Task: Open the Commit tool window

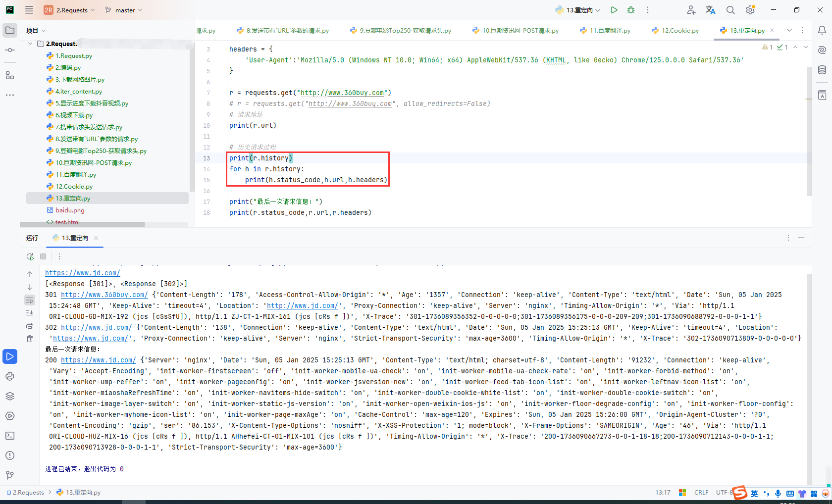Action: pos(10,50)
